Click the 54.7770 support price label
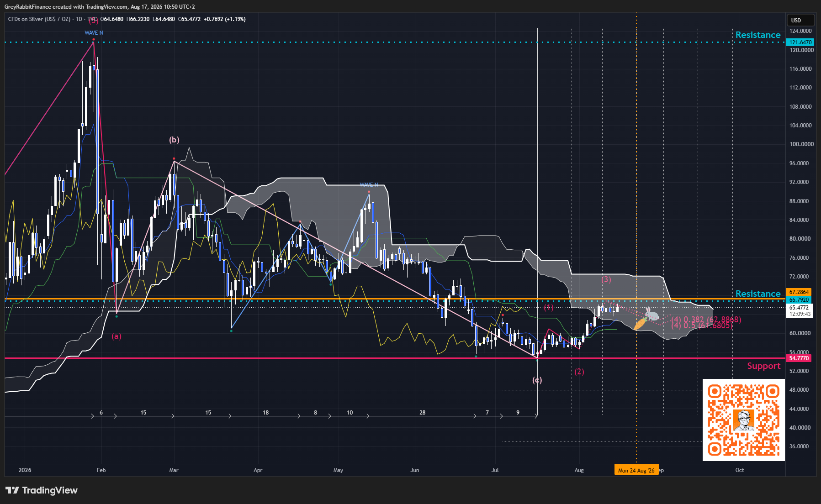This screenshot has height=504, width=821. point(799,358)
